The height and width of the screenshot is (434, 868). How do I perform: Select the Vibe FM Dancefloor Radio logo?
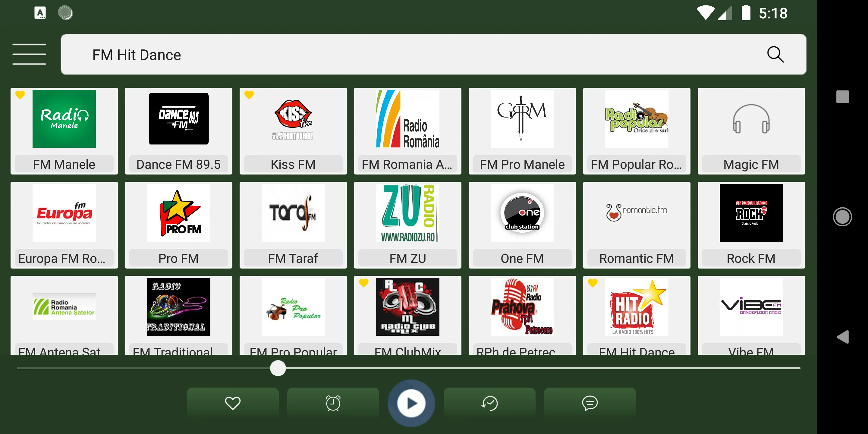pyautogui.click(x=751, y=307)
